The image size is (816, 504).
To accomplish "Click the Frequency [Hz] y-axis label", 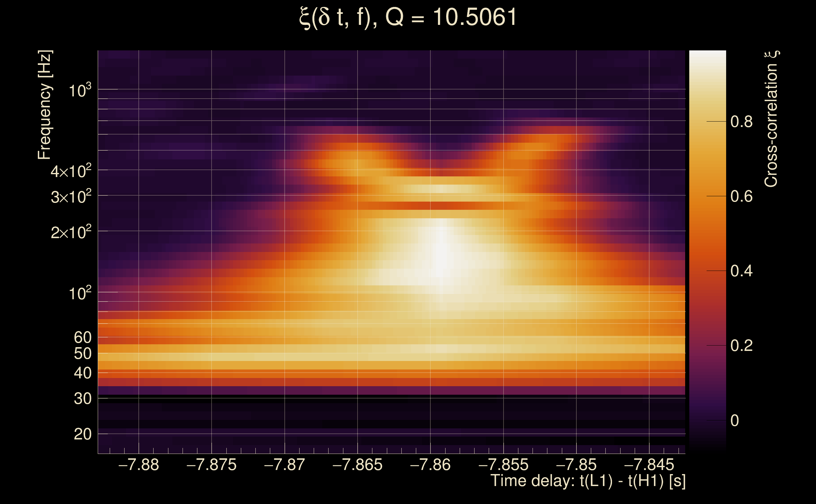I will tap(45, 105).
